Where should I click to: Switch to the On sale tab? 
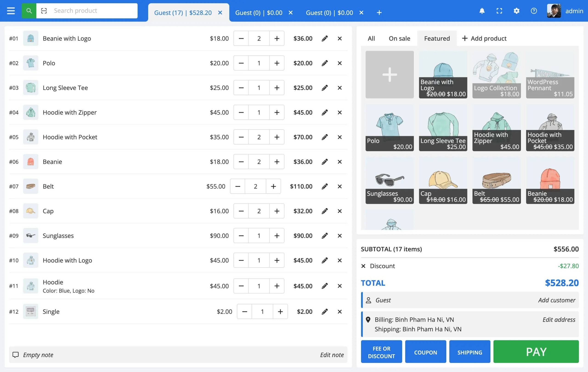[399, 39]
